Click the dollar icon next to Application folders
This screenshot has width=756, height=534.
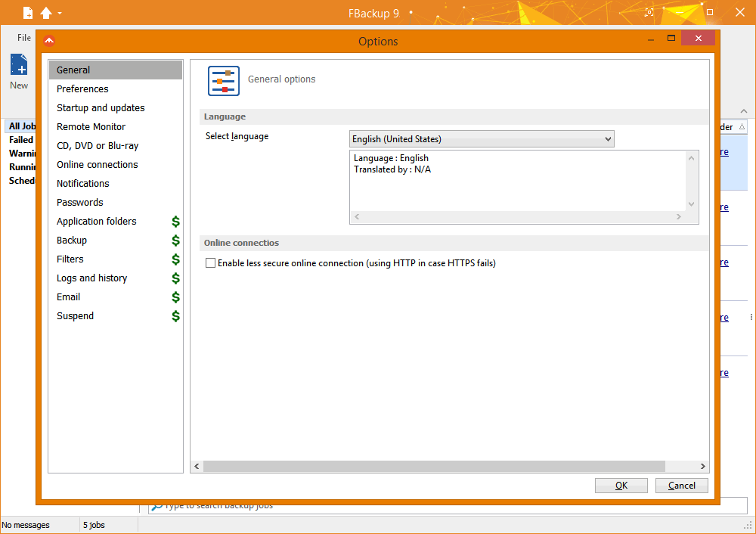(175, 222)
